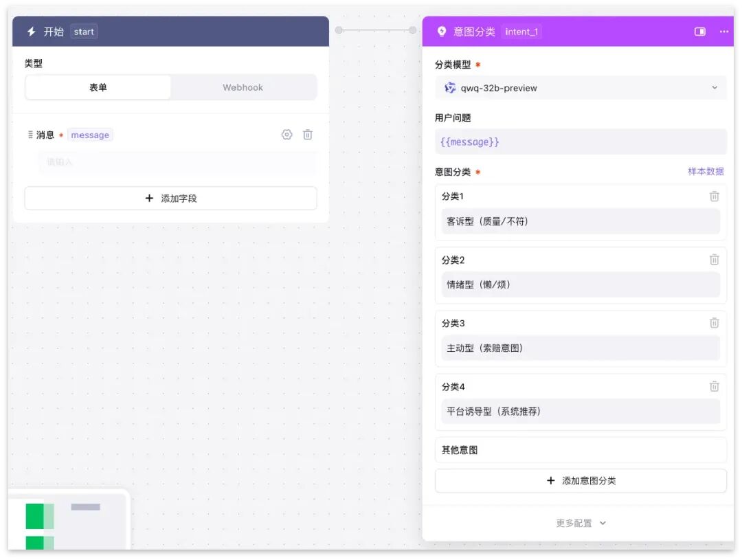Viewport: 742px width, 560px height.
Task: Open the three-dot more menu on intent node
Action: [724, 31]
